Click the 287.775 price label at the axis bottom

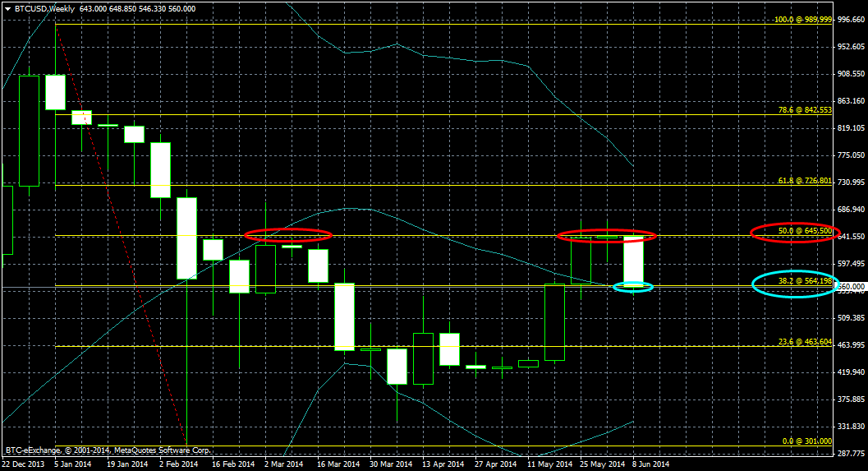coord(852,453)
